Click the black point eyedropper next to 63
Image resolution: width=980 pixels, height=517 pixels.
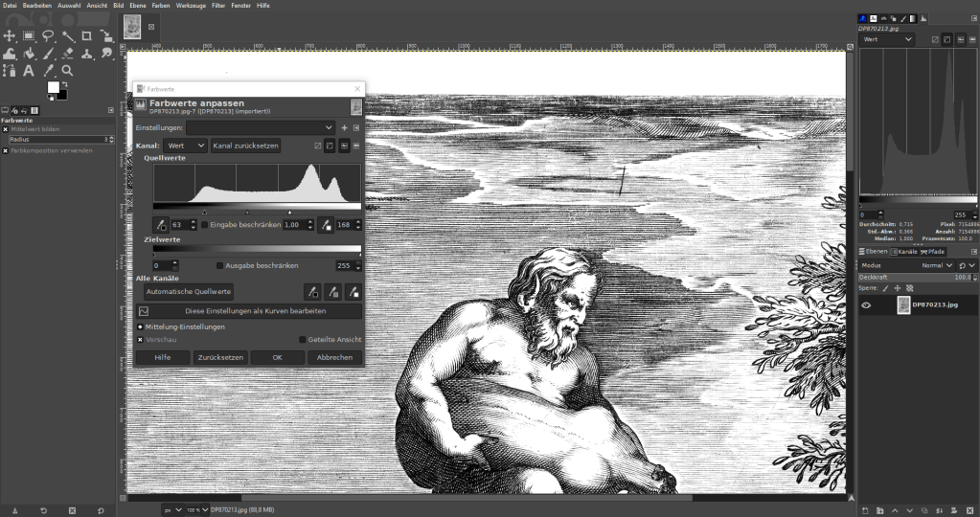[161, 225]
